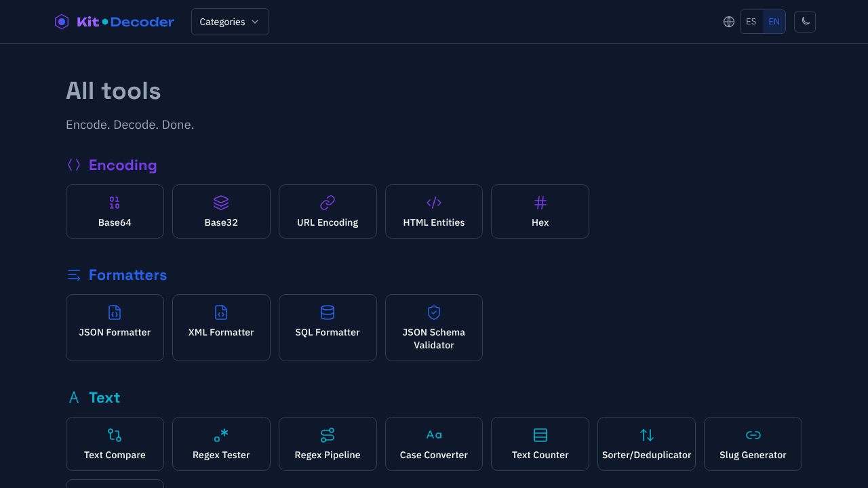868x488 pixels.
Task: Go to the URL Encoding tool label
Action: 328,222
